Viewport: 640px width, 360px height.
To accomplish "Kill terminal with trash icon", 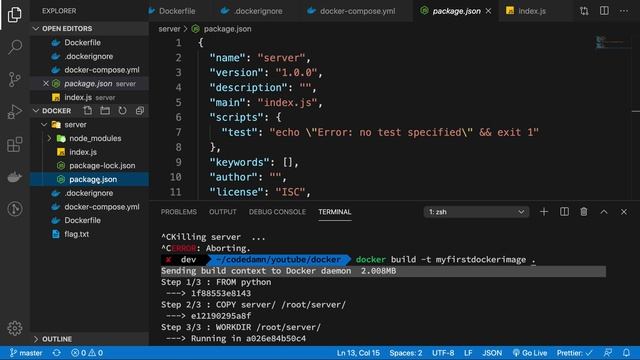I will coord(584,211).
